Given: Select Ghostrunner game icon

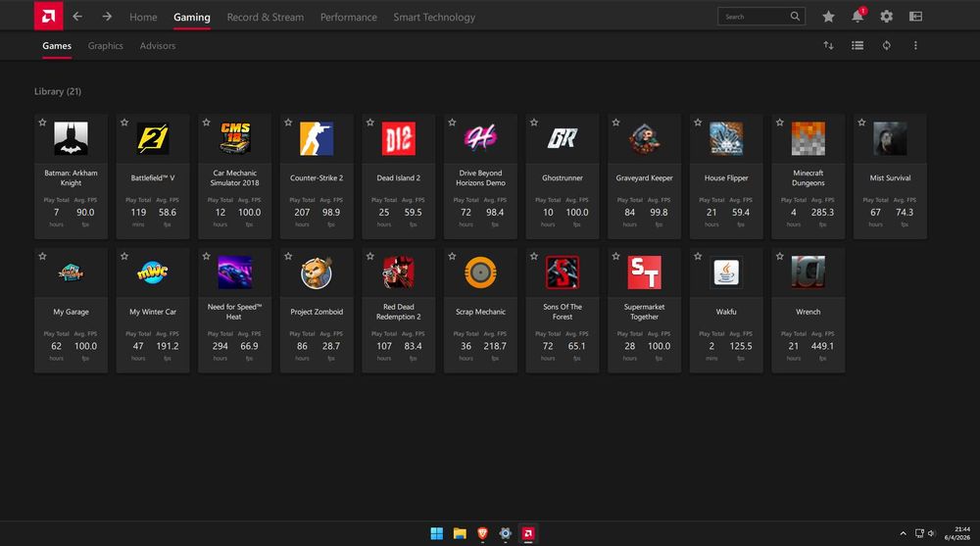Looking at the screenshot, I should pos(563,138).
